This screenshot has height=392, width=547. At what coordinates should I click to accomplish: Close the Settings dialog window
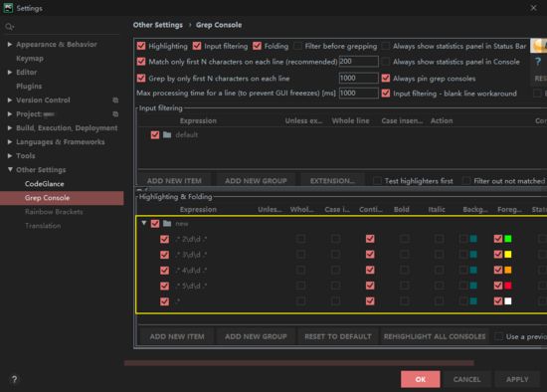tap(533, 8)
